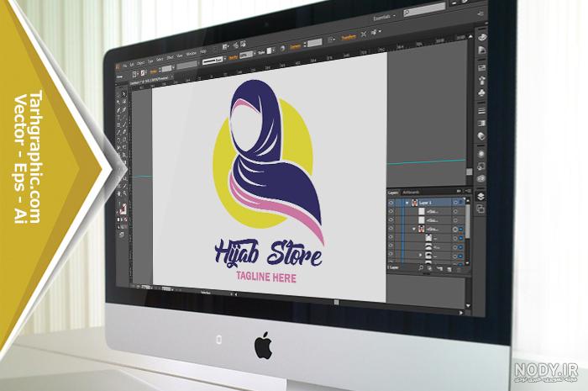Open the Help menu
The width and height of the screenshot is (588, 391).
(203, 51)
